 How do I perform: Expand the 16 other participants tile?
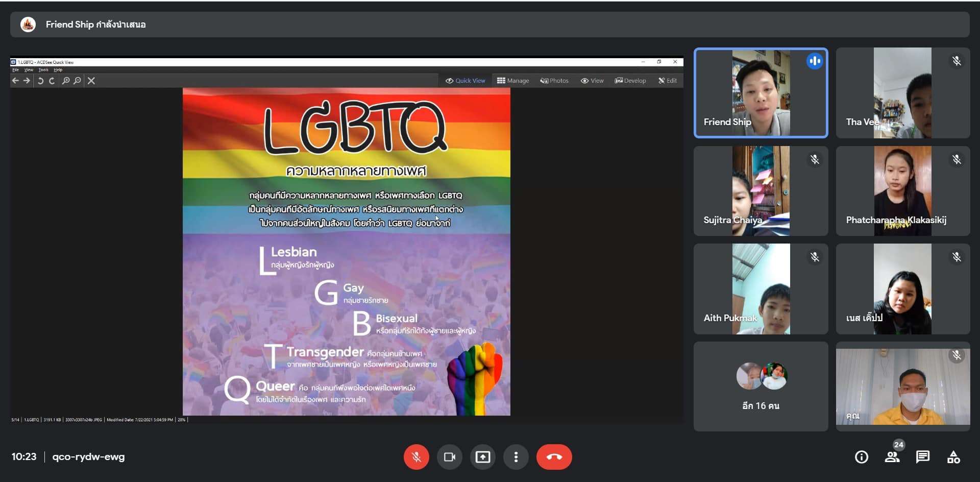tap(761, 387)
